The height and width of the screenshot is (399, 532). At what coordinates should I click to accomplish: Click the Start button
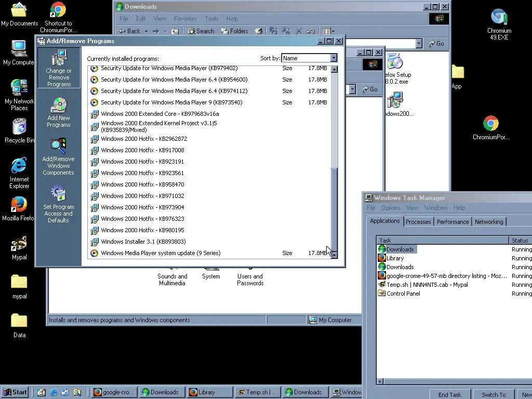[15, 392]
